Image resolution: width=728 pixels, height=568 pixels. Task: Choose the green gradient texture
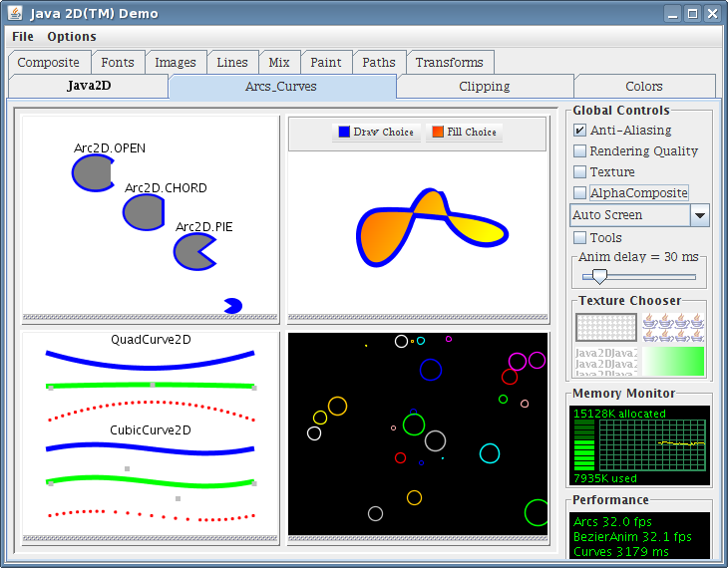coord(673,361)
